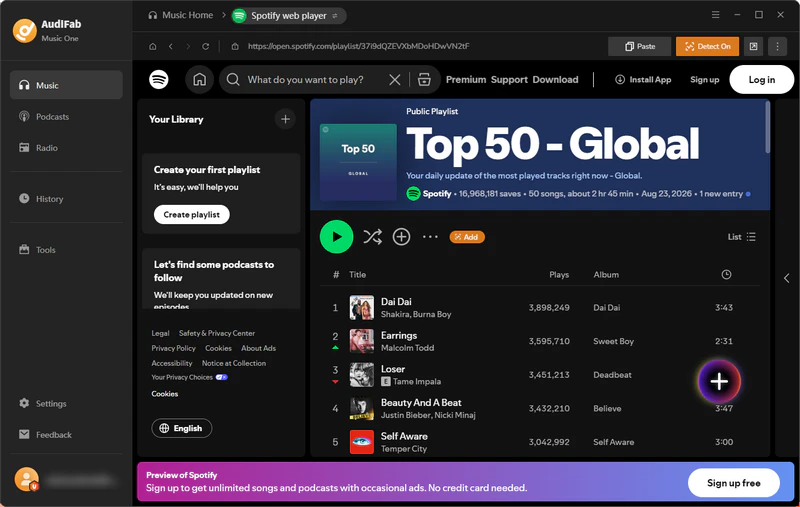
Task: Open the List view options dropdown
Action: click(x=741, y=237)
